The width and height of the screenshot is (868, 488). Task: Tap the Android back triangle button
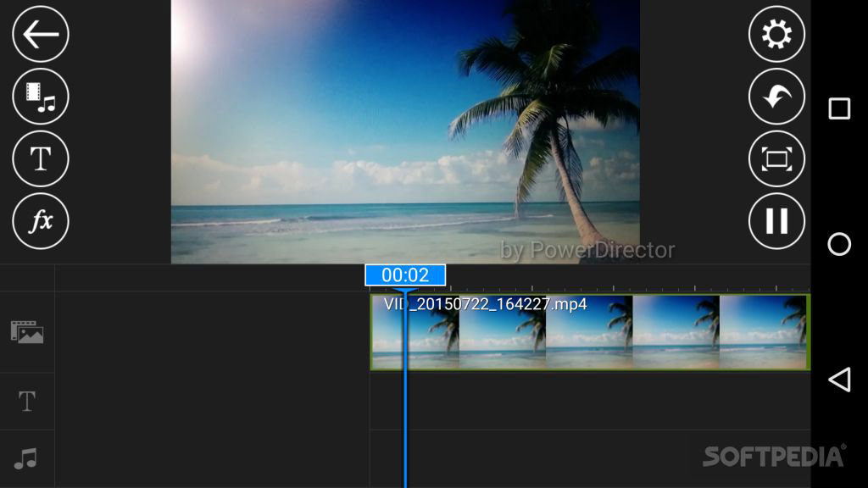[x=839, y=380]
